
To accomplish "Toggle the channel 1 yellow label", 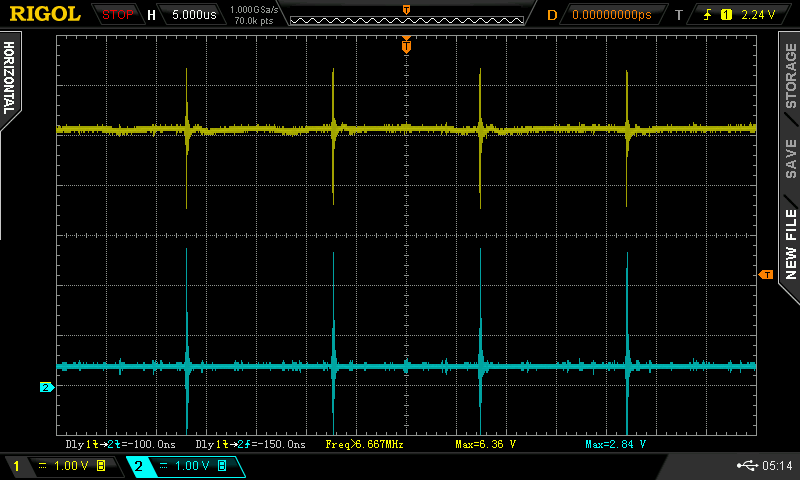I will click(x=15, y=466).
